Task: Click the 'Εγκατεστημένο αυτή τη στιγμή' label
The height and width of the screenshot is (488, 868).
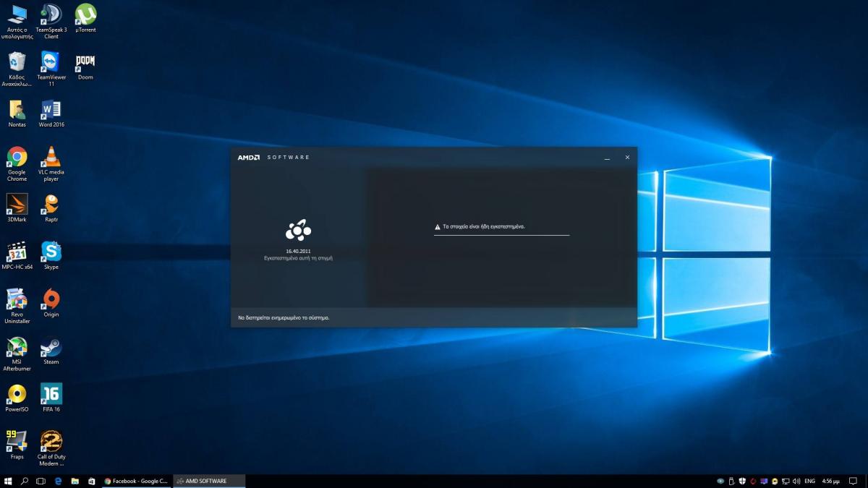Action: click(298, 258)
